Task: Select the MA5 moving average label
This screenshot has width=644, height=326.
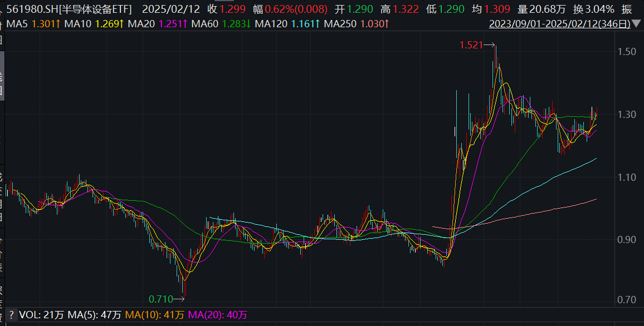Action: (x=22, y=24)
